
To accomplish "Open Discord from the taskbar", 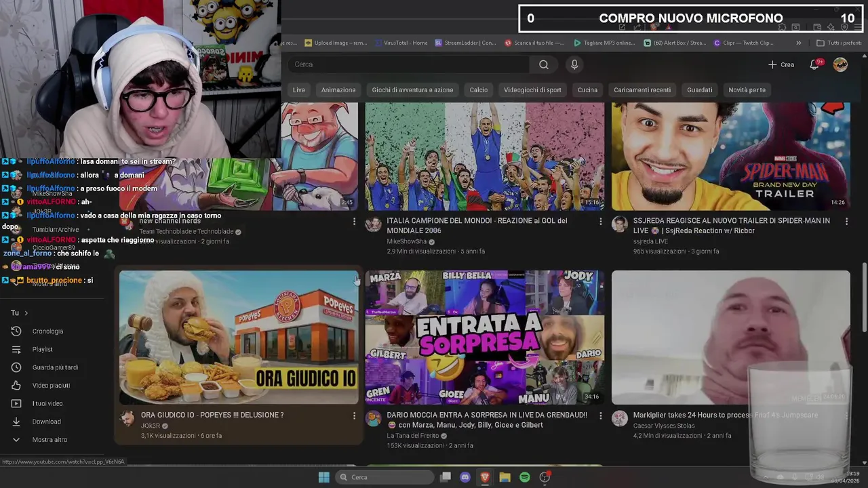I will pos(465,477).
